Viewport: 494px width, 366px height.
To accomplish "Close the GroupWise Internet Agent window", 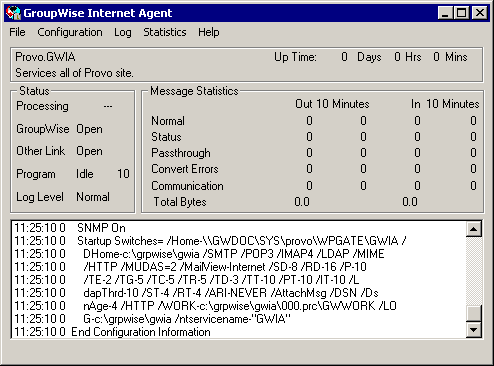I will point(480,13).
